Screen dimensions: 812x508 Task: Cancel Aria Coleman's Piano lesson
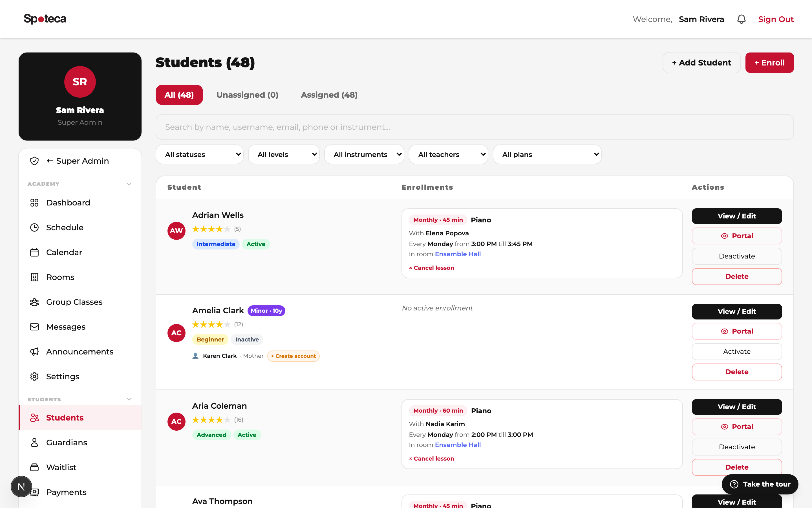click(431, 459)
